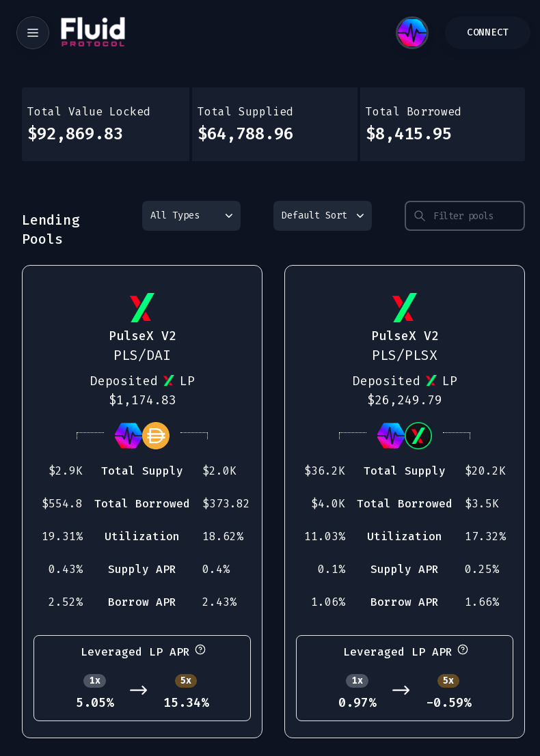540x756 pixels.
Task: Click the Total Value Locked summary card
Action: [x=105, y=124]
